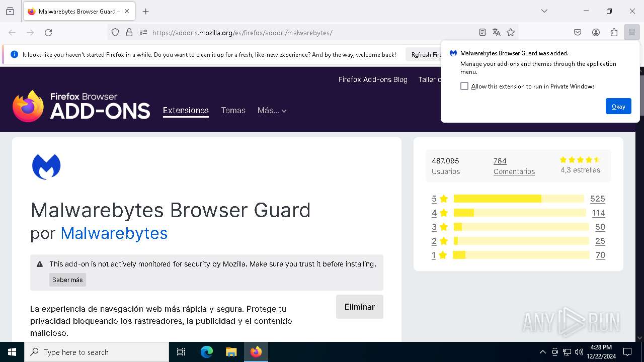Open the 525 five-star reviews count
The image size is (644, 362).
(598, 199)
